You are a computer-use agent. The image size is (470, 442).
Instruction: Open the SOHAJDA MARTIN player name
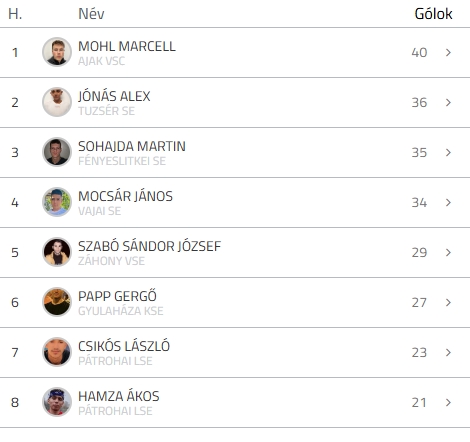coord(132,146)
